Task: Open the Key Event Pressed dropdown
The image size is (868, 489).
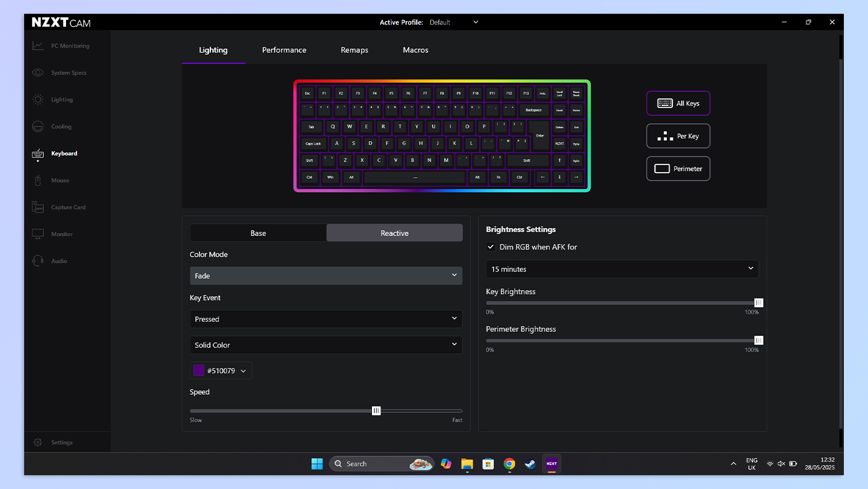Action: click(x=326, y=319)
